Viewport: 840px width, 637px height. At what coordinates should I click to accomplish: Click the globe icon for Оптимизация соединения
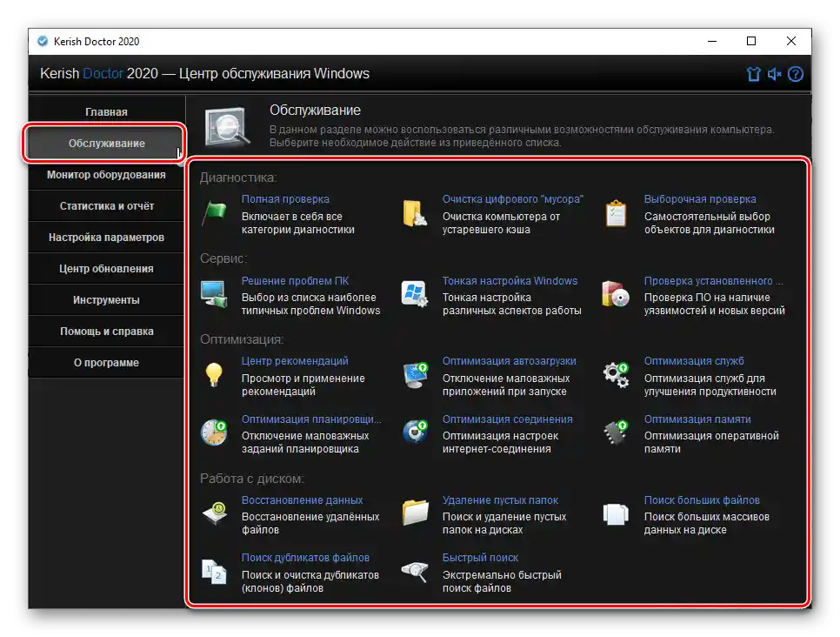(x=415, y=432)
